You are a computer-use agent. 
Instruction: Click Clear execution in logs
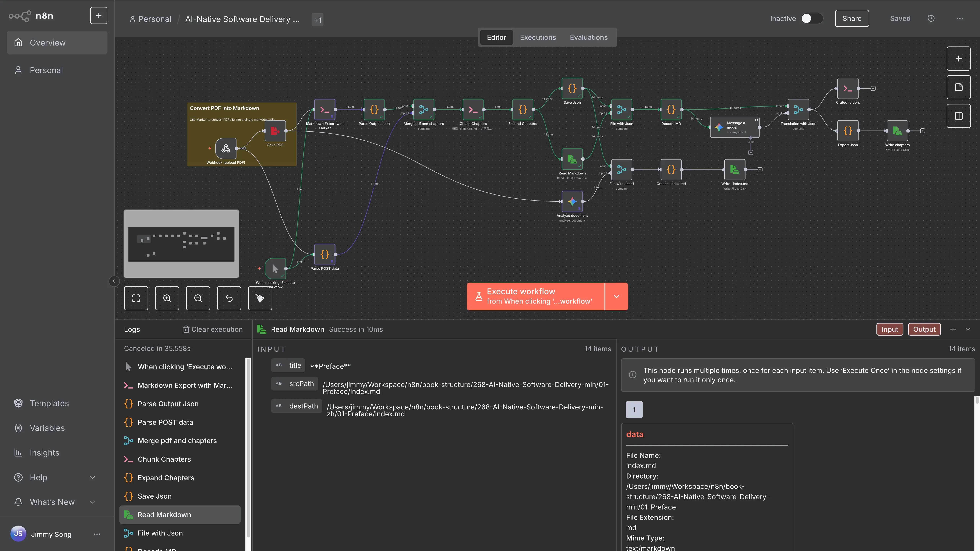click(213, 329)
